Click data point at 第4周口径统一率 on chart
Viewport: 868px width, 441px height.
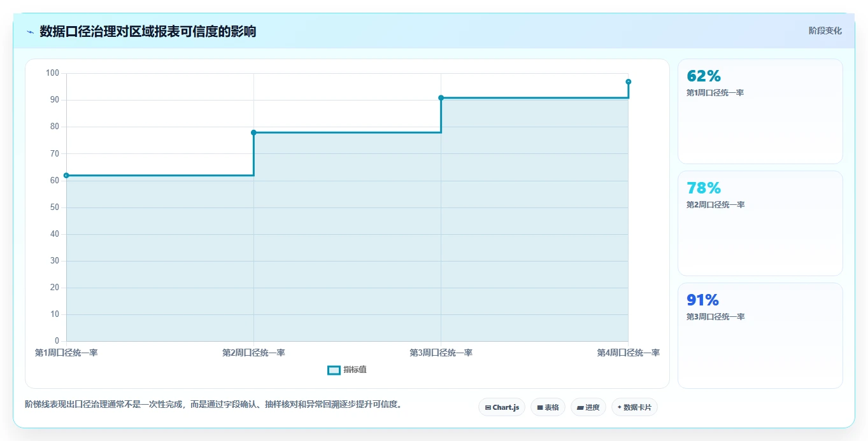[x=628, y=81]
